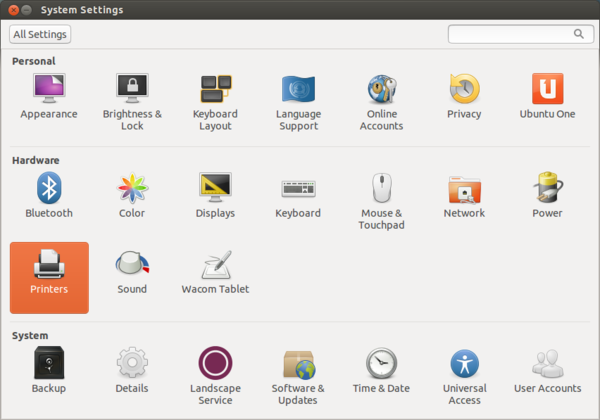
Task: Open the Privacy settings
Action: [x=464, y=97]
